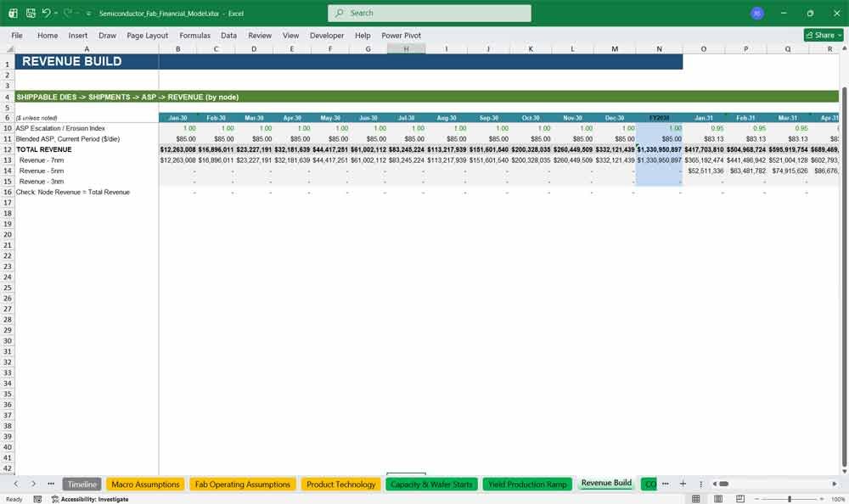Switch to the Timeline sheet tab
The image size is (849, 504).
tap(82, 484)
